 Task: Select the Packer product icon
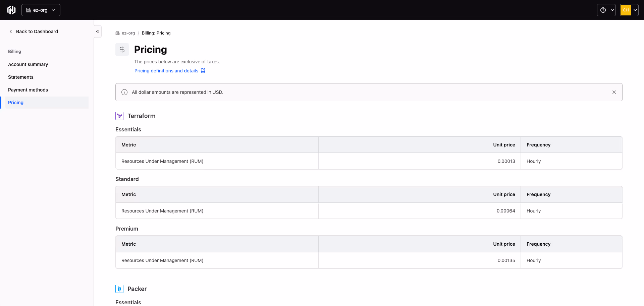pyautogui.click(x=119, y=289)
